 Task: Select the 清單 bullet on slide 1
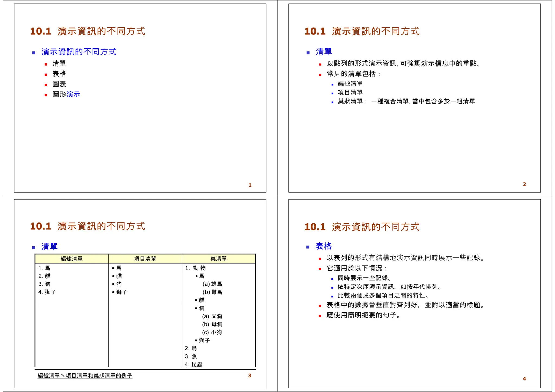pos(59,64)
